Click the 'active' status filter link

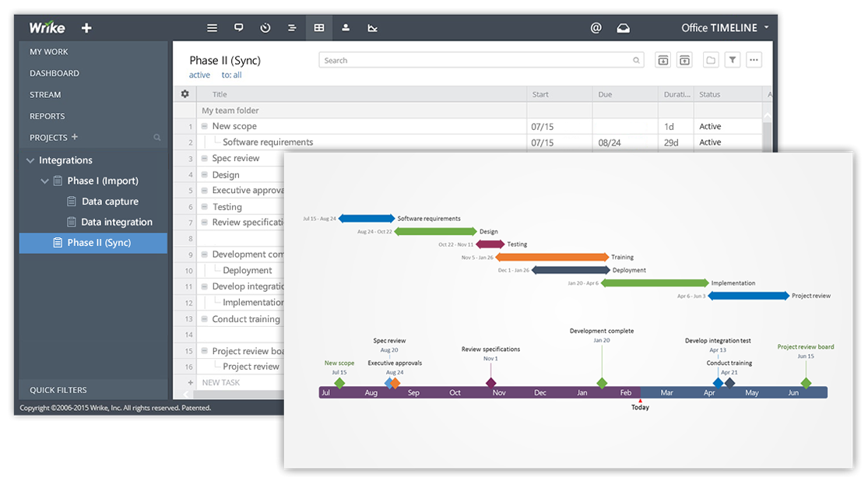(x=199, y=75)
